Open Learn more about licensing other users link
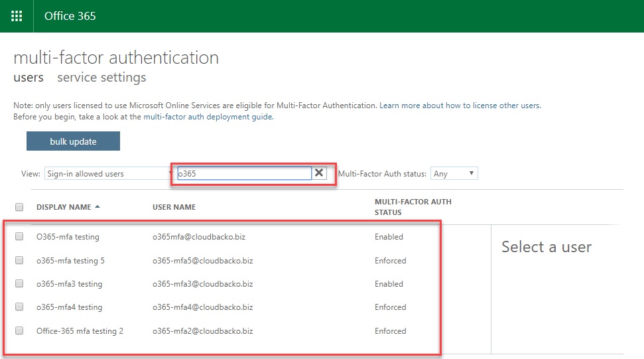This screenshot has width=644, height=359. pyautogui.click(x=460, y=106)
